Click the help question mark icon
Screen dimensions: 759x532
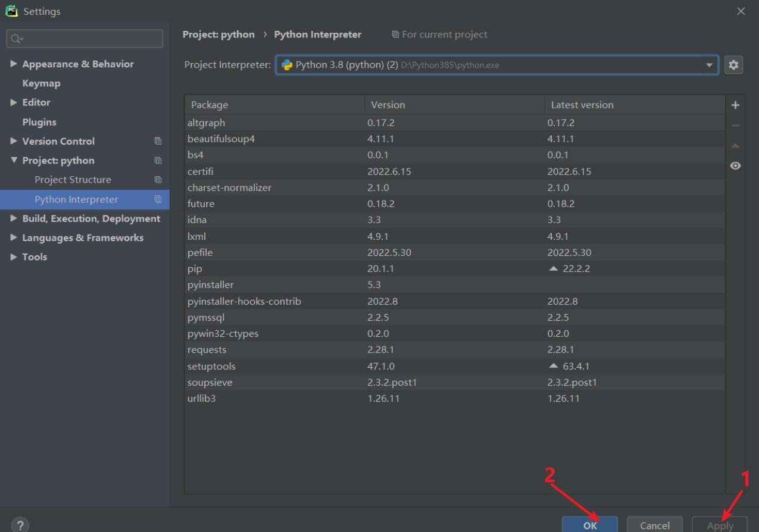coord(22,524)
